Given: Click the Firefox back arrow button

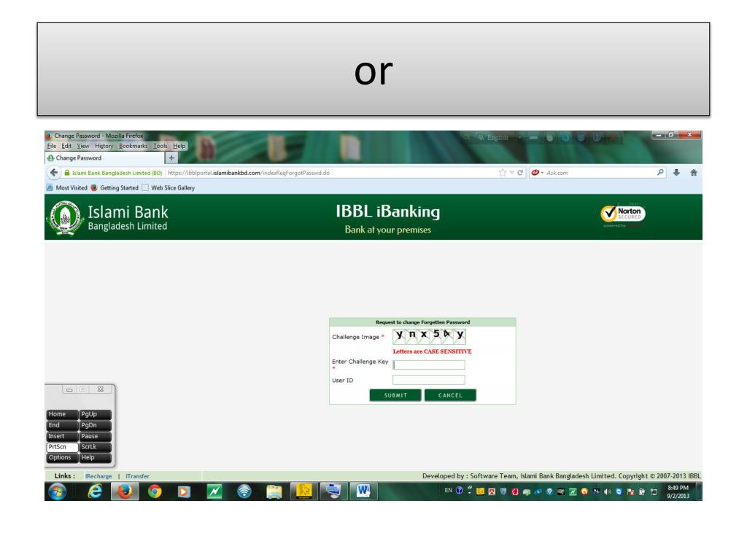Looking at the screenshot, I should tap(54, 172).
